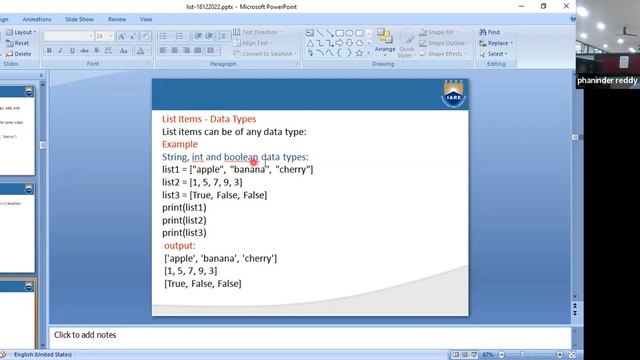640x360 pixels.
Task: Open the Line Spacing menu
Action: (x=223, y=36)
